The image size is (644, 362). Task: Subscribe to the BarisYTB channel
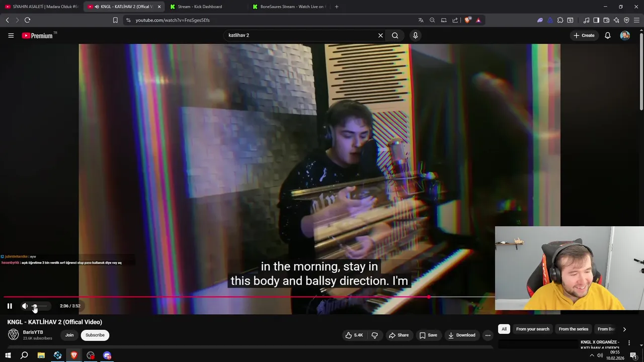tap(95, 335)
